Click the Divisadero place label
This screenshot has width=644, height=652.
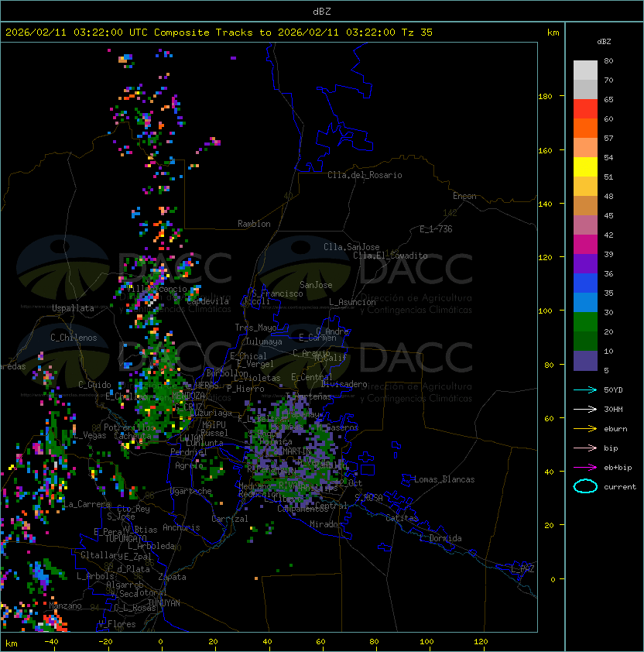(344, 384)
